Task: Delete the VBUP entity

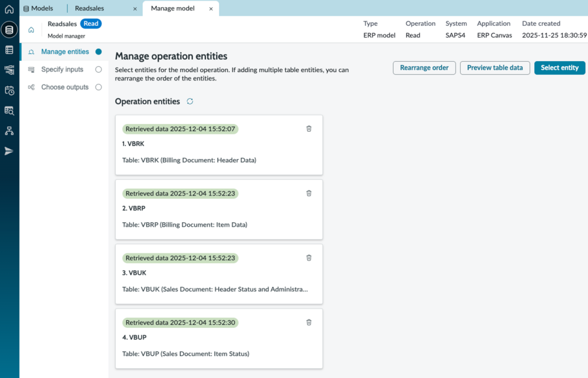Action: click(309, 322)
